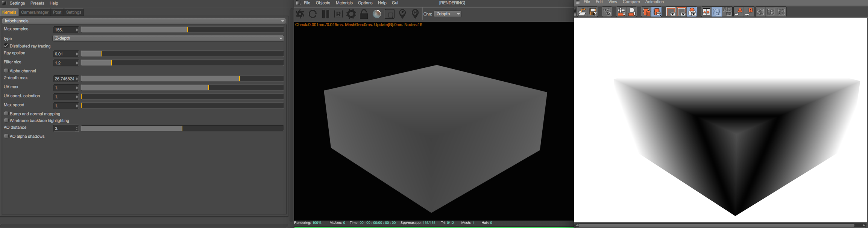The width and height of the screenshot is (868, 228).
Task: Open the Infochannels kernel dropdown
Action: [x=144, y=21]
